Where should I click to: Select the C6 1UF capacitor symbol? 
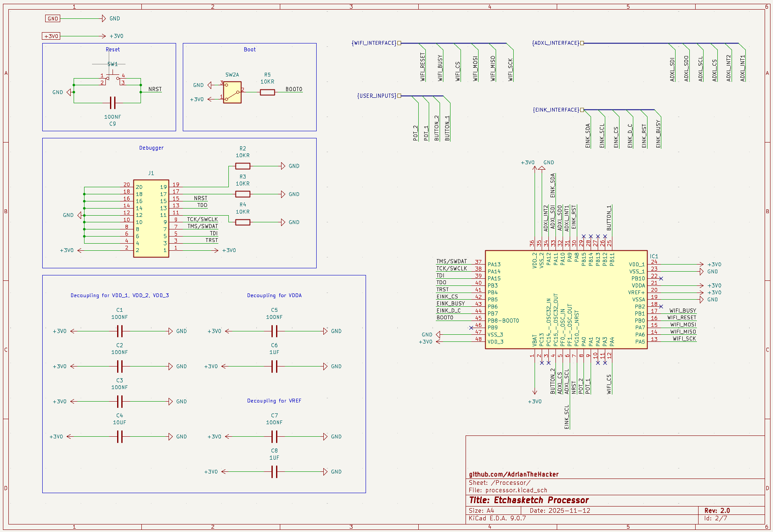pos(274,367)
